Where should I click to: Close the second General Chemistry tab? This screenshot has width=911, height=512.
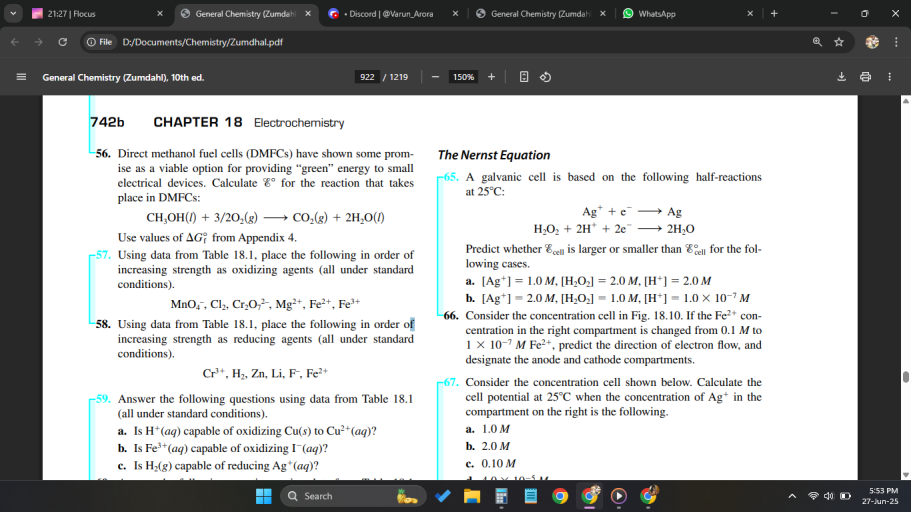pyautogui.click(x=602, y=13)
